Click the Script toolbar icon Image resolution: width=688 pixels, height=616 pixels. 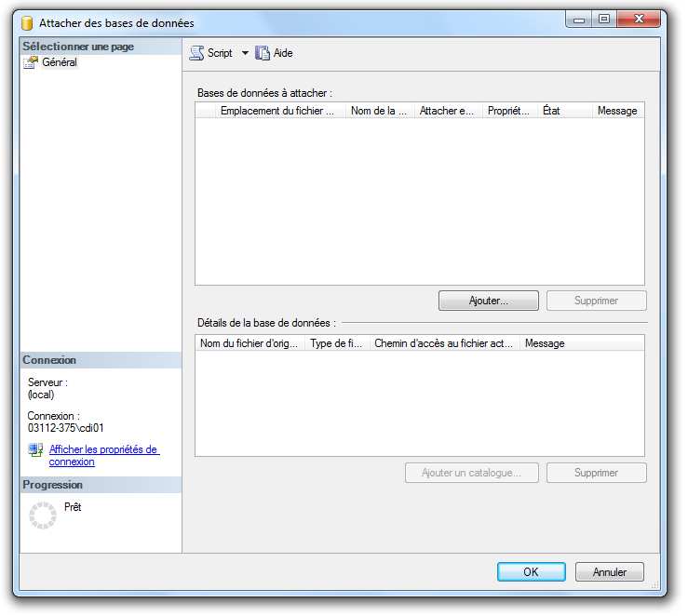tap(197, 53)
